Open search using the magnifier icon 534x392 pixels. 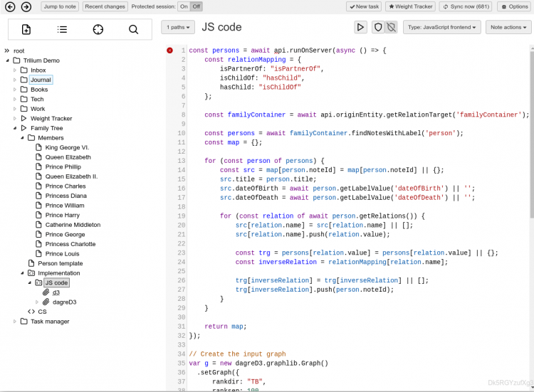click(133, 29)
